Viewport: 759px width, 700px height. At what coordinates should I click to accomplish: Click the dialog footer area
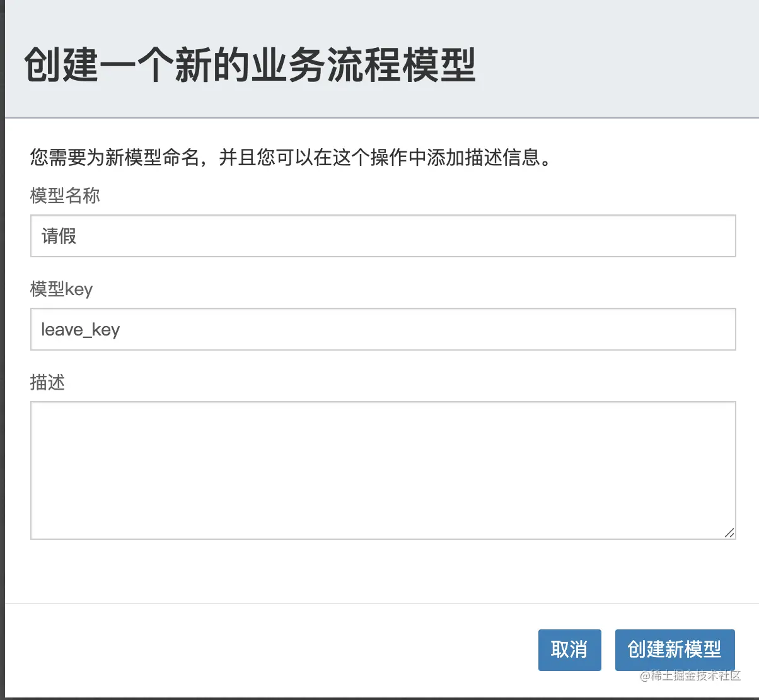pyautogui.click(x=252, y=650)
